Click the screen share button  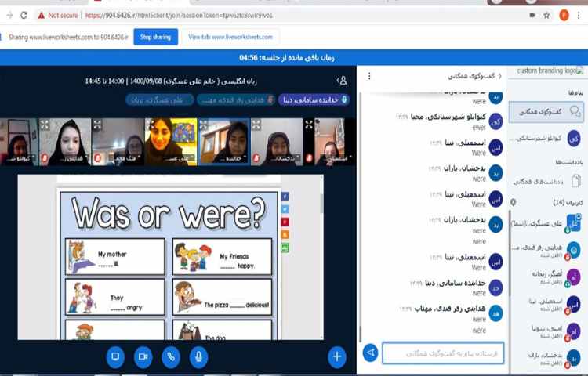click(x=114, y=356)
